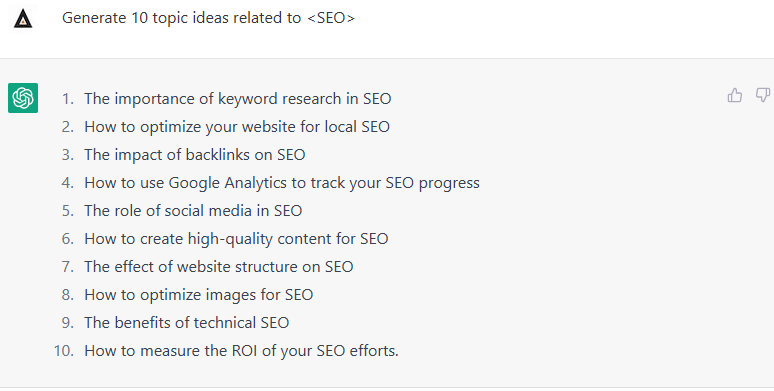Click the backlinks impact list item

pos(194,155)
